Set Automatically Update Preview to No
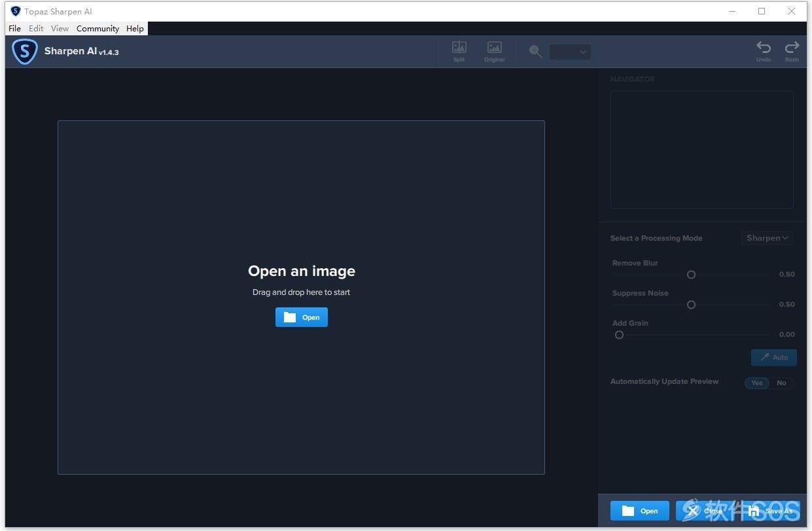Viewport: 812px width, 531px height. [x=781, y=383]
